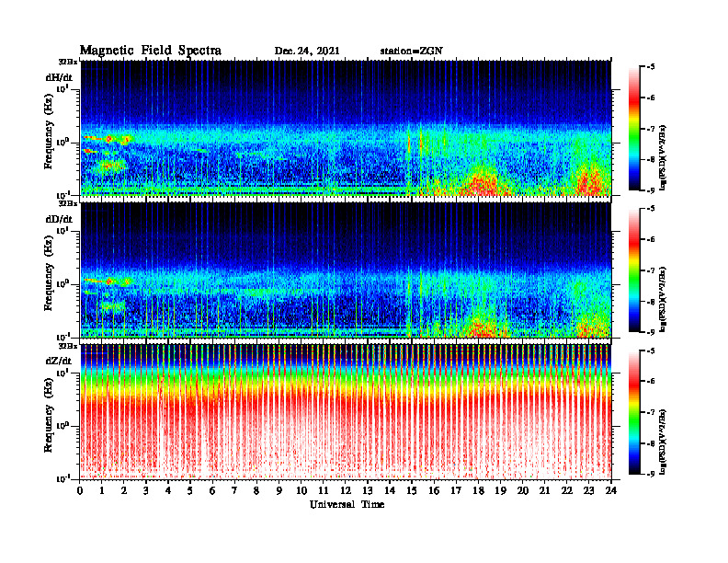Click hour "24" on the Universal Time axis
Viewport: 728px width, 563px height.
tap(611, 490)
